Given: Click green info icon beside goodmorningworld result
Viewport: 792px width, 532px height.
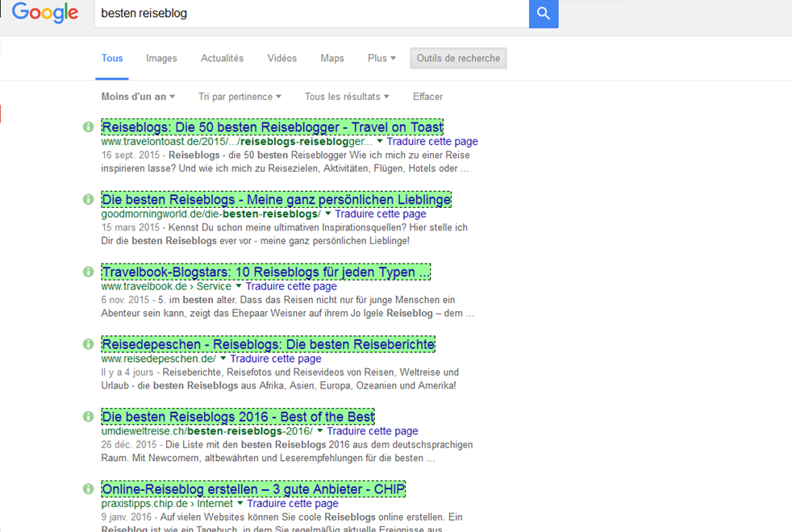Looking at the screenshot, I should coord(89,199).
